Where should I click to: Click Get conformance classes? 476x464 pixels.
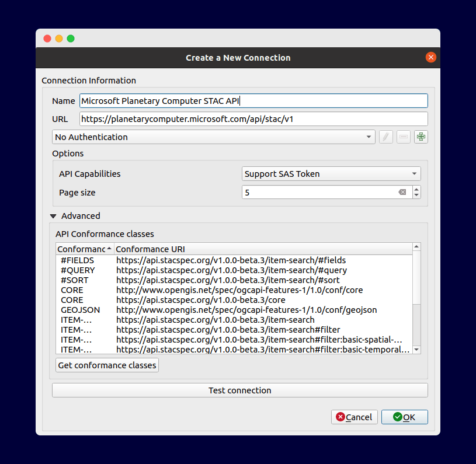pyautogui.click(x=107, y=365)
